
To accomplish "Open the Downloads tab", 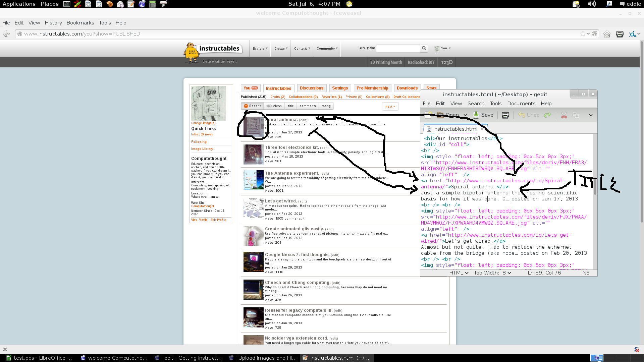I will click(407, 88).
